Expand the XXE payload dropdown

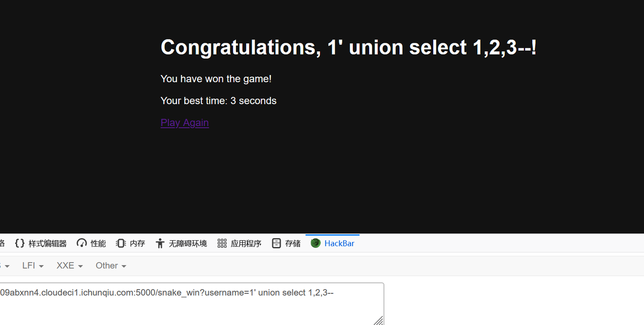[69, 266]
